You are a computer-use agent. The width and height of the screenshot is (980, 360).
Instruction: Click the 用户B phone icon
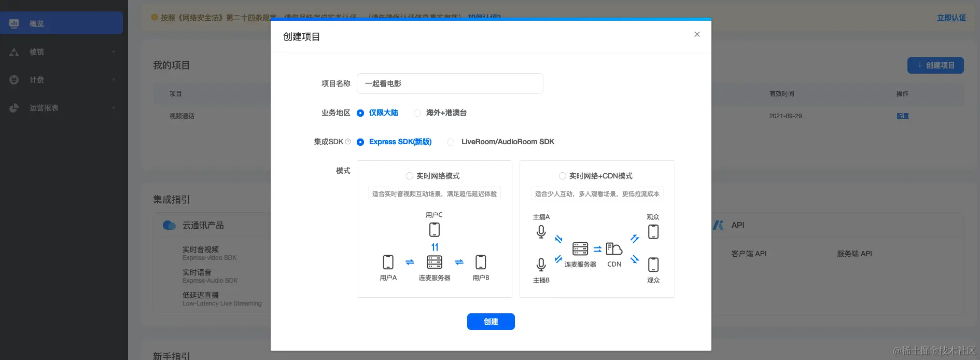[481, 262]
